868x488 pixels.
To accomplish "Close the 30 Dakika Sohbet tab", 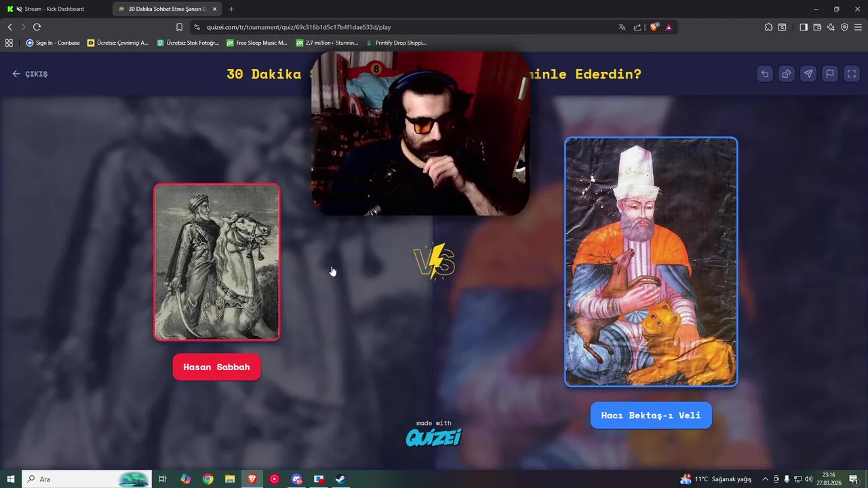I will click(x=215, y=9).
